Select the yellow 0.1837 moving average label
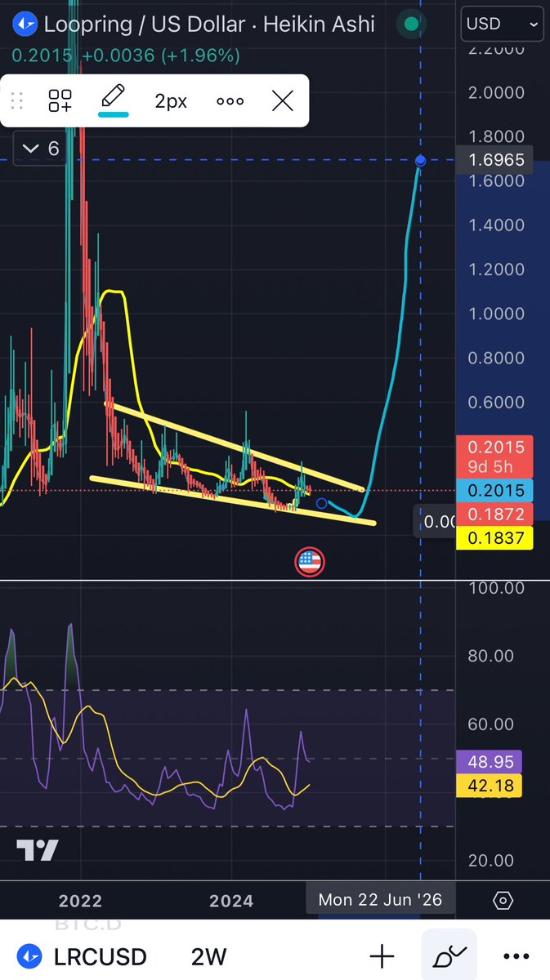The image size is (550, 980). (x=495, y=537)
